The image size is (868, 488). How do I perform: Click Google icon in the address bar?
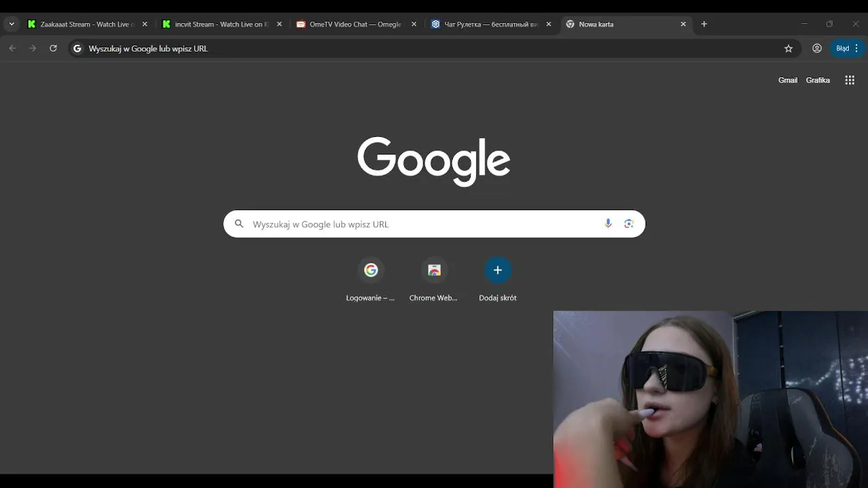(x=77, y=49)
